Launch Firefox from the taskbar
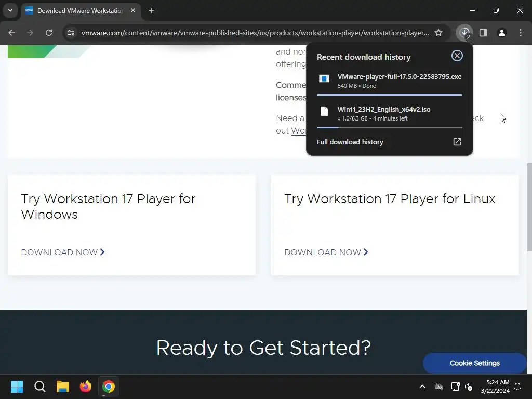The height and width of the screenshot is (399, 532). pos(86,387)
